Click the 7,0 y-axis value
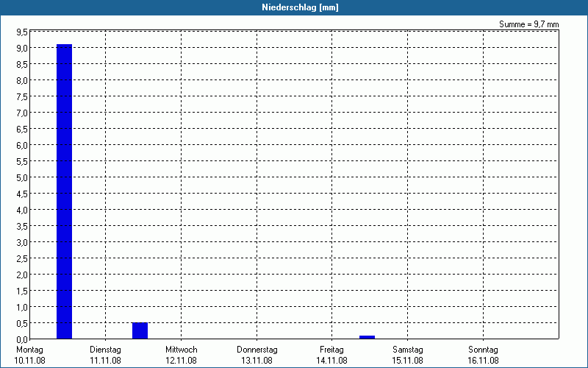 coord(22,113)
